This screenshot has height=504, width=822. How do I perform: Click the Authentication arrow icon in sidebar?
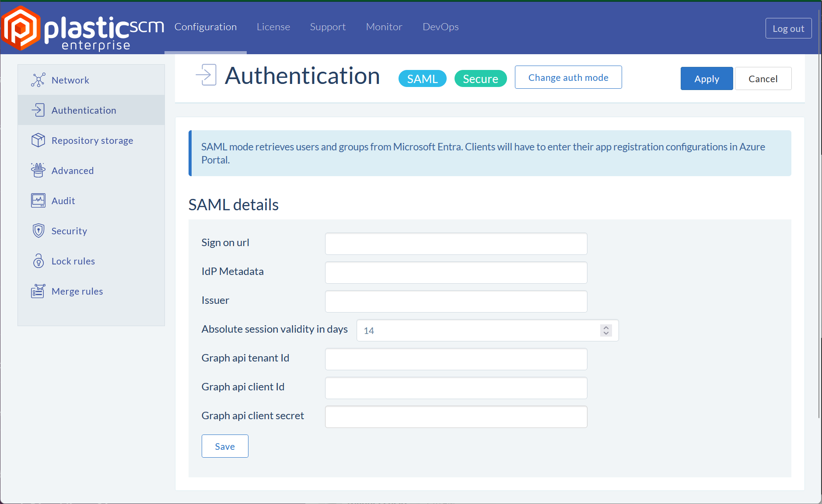(x=38, y=110)
